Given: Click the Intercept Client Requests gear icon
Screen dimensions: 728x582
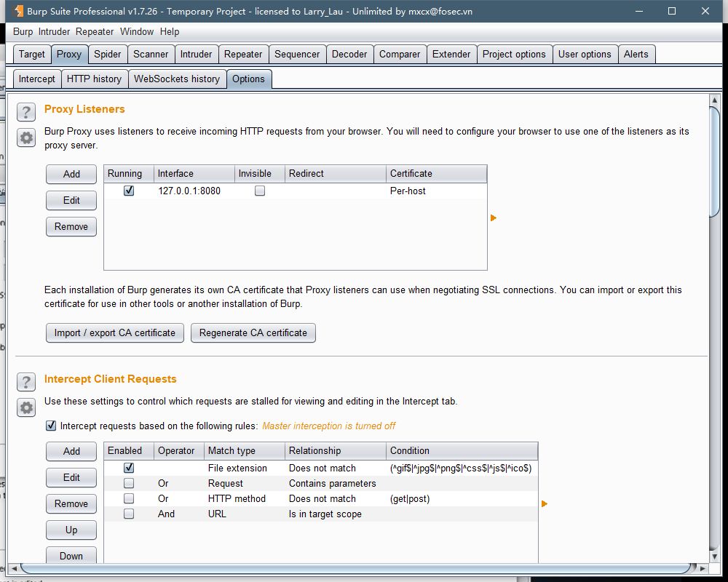Looking at the screenshot, I should pyautogui.click(x=26, y=407).
